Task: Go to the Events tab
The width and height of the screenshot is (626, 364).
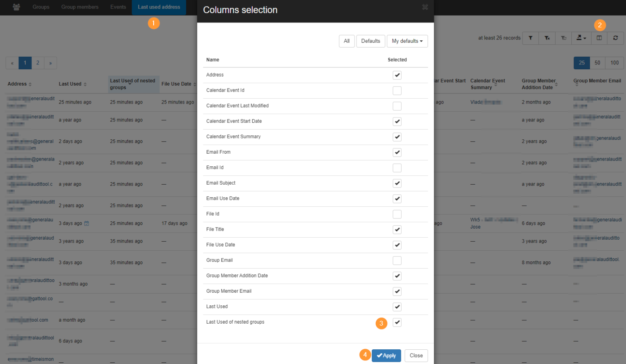Action: click(x=118, y=7)
